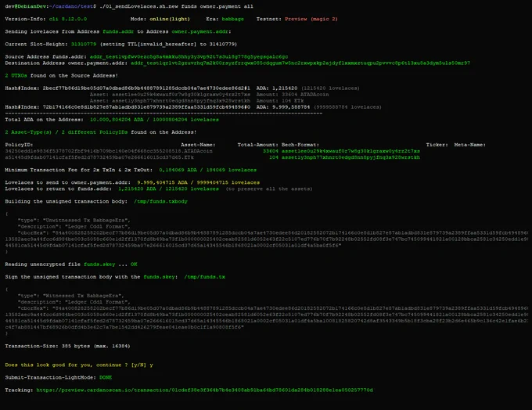Viewport: 532px width, 410px height.
Task: Select minimum fee '0,184069 ADA / 184069 lovelaces'
Action: 207,170
